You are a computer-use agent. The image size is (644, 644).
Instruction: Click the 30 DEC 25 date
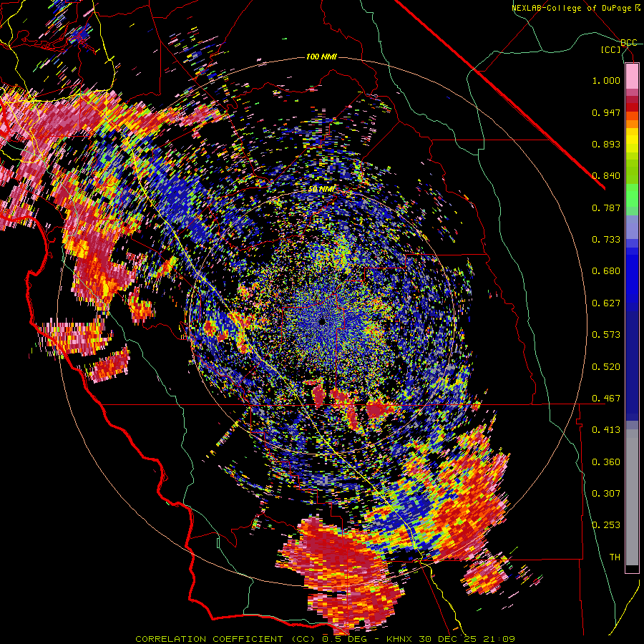(447, 639)
